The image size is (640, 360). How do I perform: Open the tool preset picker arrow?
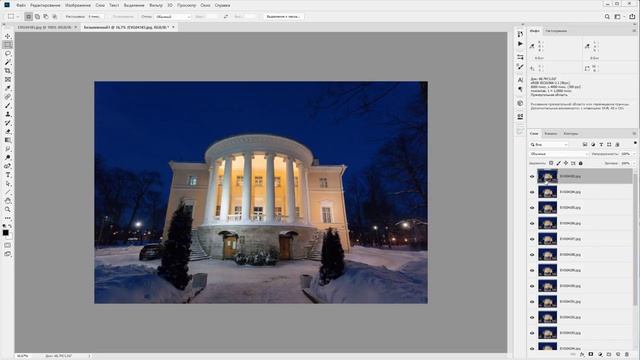[18, 17]
